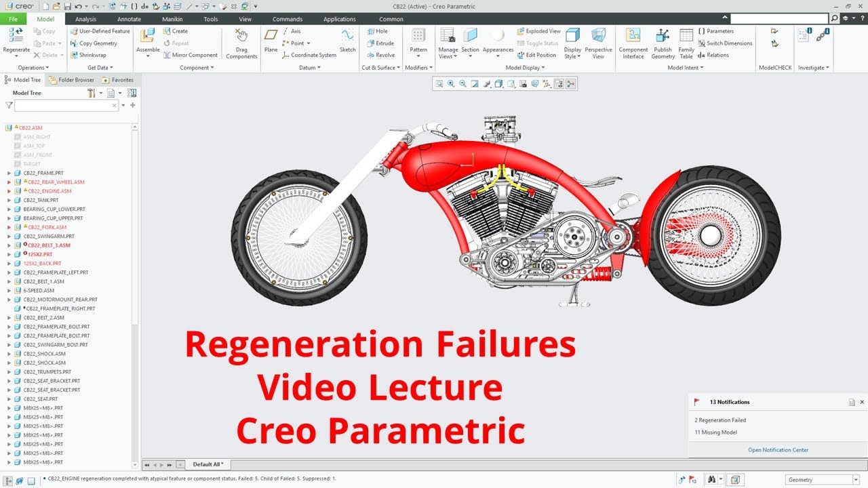The image size is (868, 488).
Task: Click Repaint icon in graphics toolbar
Action: pos(475,84)
